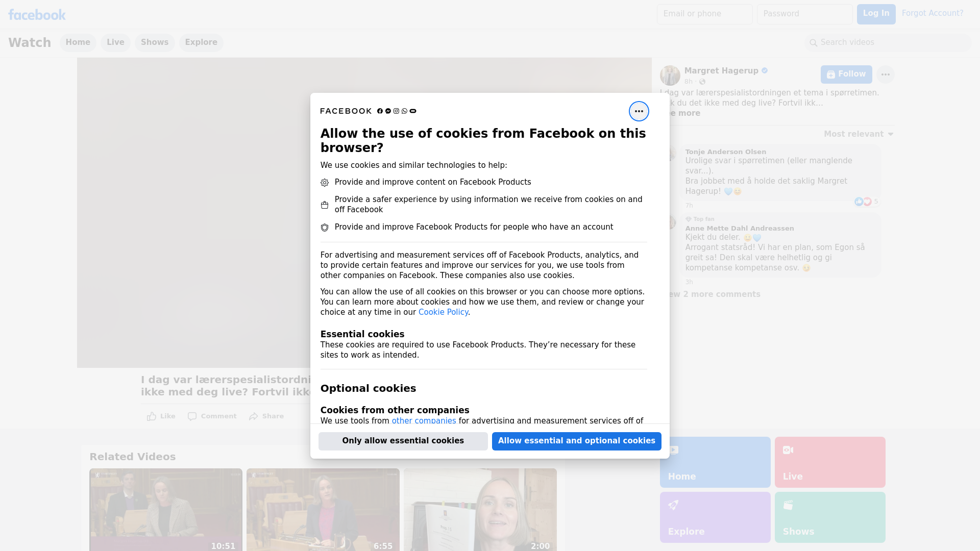The image size is (980, 551).
Task: Open the Cookie Policy link
Action: (443, 312)
